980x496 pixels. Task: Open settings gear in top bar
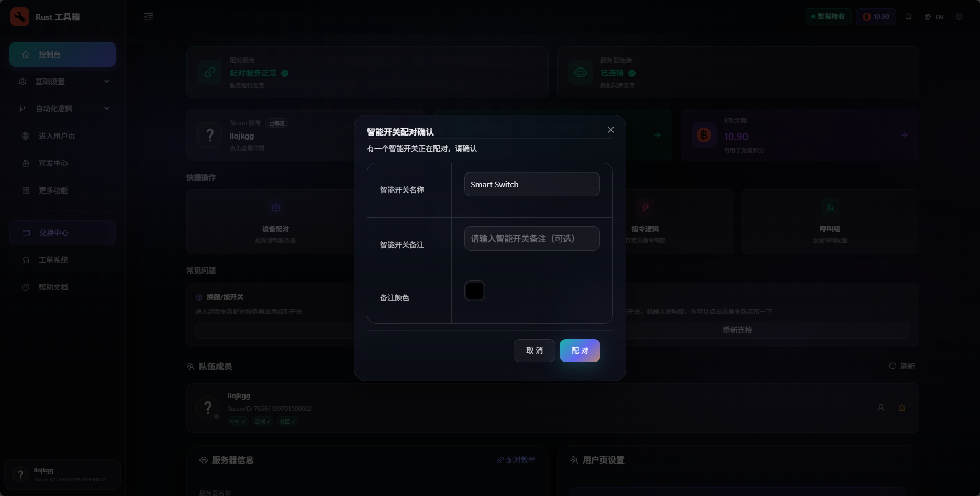(959, 16)
